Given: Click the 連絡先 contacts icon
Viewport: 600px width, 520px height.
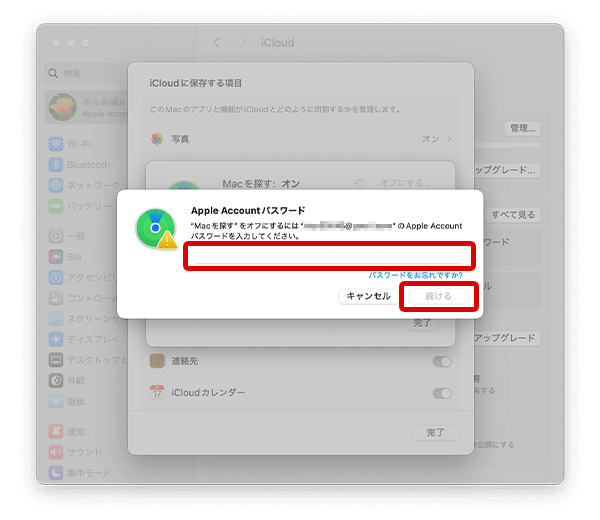Looking at the screenshot, I should coord(157,361).
